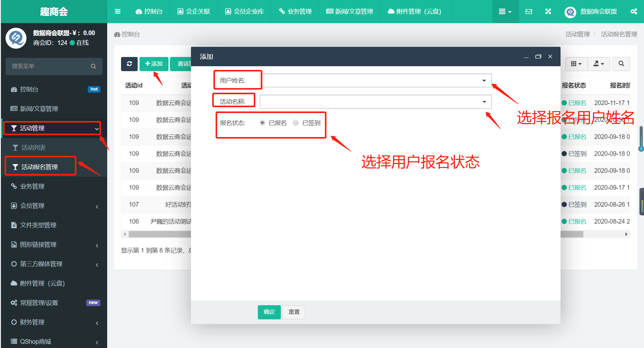Click the fullscreen expand icon in header
The image size is (644, 348).
(548, 11)
